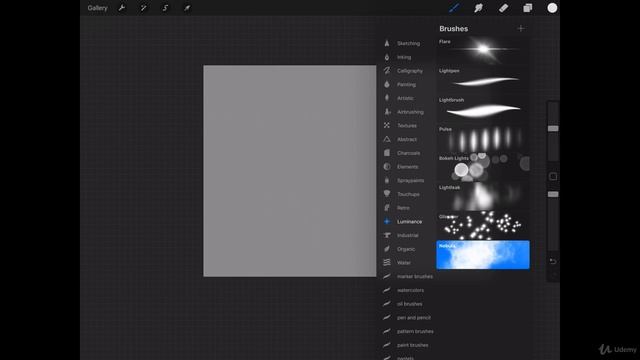This screenshot has height=360, width=640.
Task: Choose the Retro brush set icon
Action: [387, 208]
